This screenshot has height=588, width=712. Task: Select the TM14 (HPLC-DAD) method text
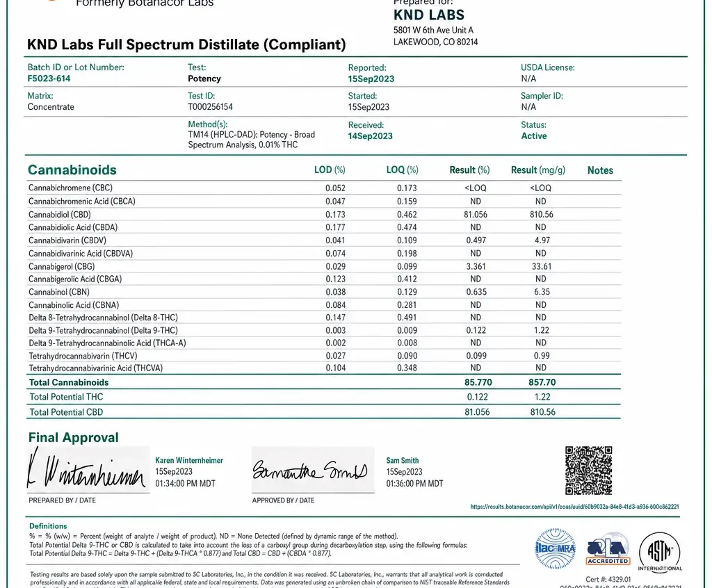click(x=251, y=140)
